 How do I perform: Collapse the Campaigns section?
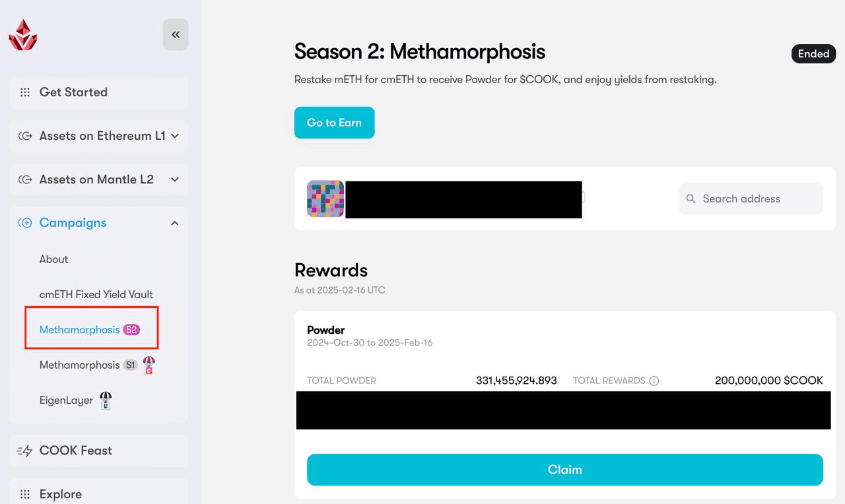click(x=174, y=222)
